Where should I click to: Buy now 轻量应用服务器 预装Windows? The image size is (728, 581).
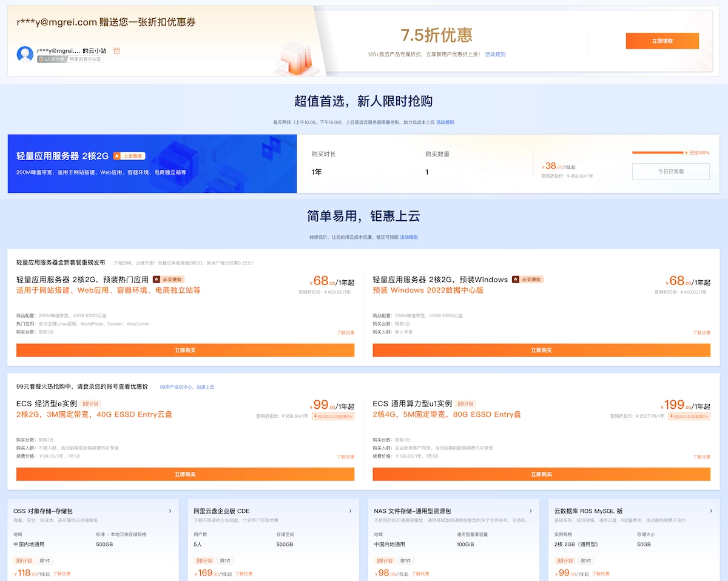pyautogui.click(x=541, y=351)
